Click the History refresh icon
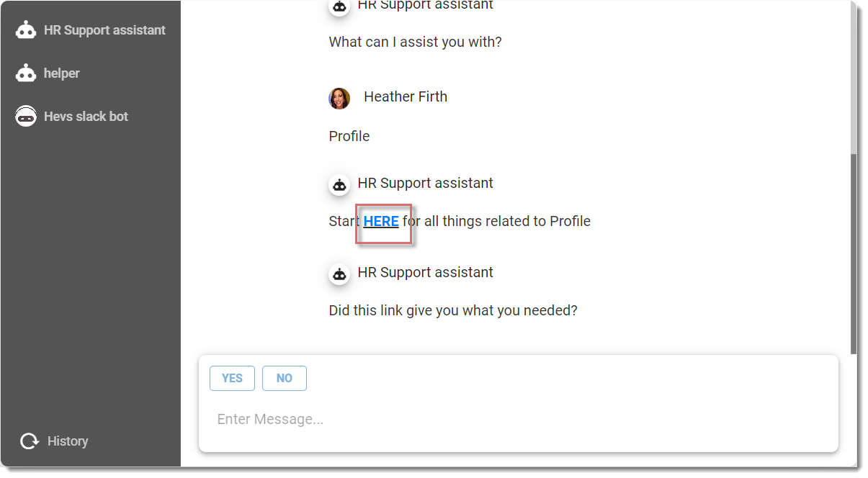868x478 pixels. pos(29,441)
